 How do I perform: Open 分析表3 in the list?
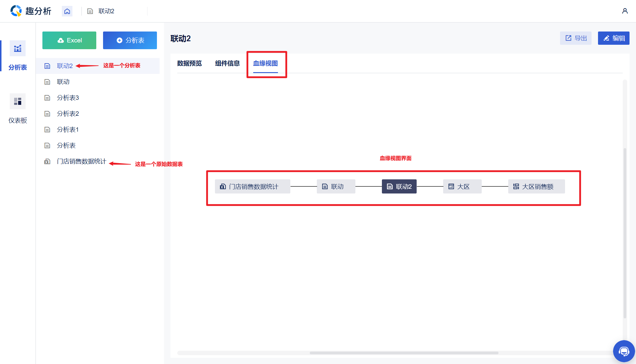pyautogui.click(x=68, y=98)
